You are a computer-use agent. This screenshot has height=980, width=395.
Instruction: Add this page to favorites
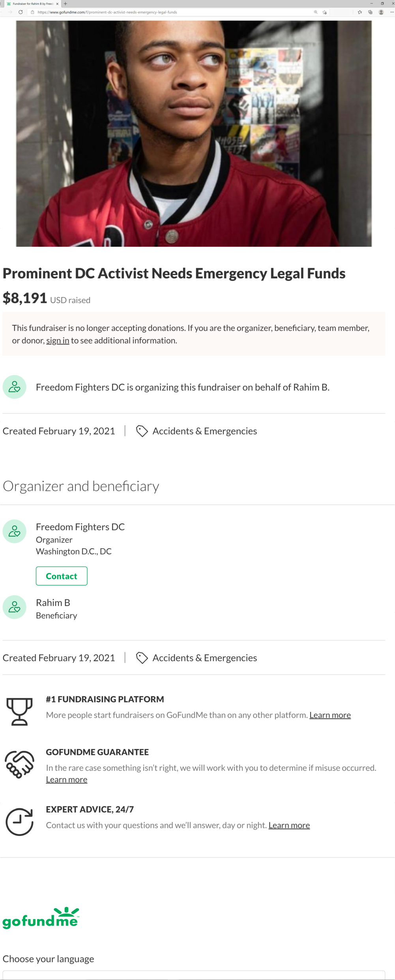pyautogui.click(x=324, y=12)
